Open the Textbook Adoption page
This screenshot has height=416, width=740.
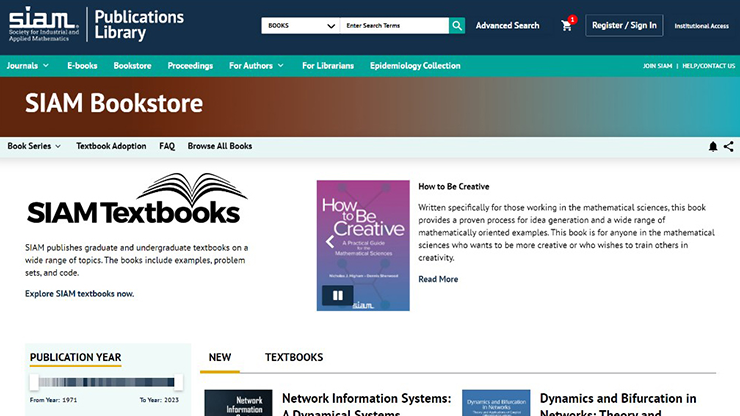pyautogui.click(x=111, y=146)
